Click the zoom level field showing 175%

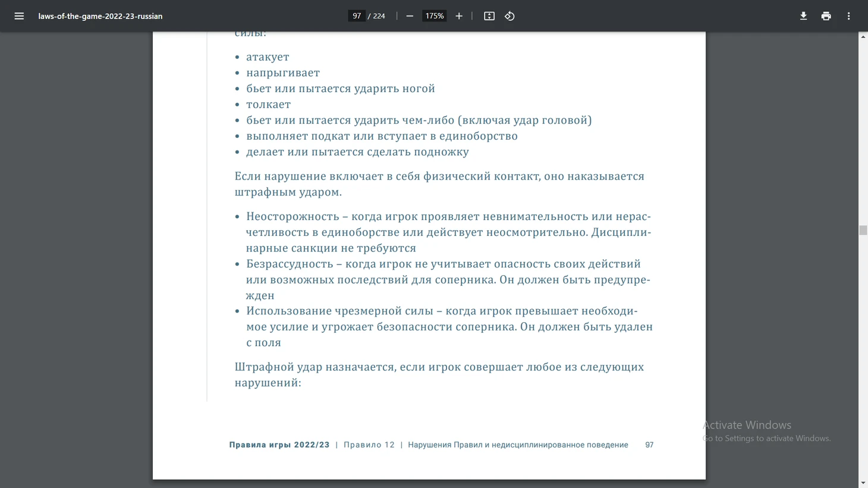click(x=434, y=16)
